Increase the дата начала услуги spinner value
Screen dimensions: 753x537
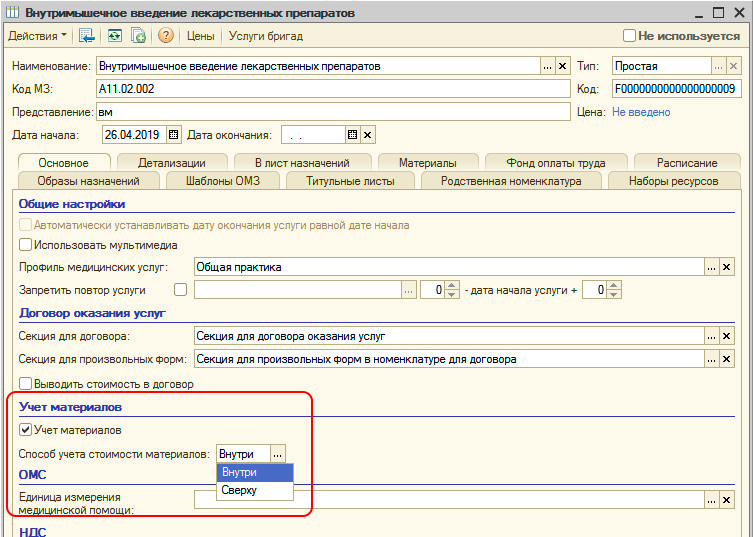tap(615, 286)
